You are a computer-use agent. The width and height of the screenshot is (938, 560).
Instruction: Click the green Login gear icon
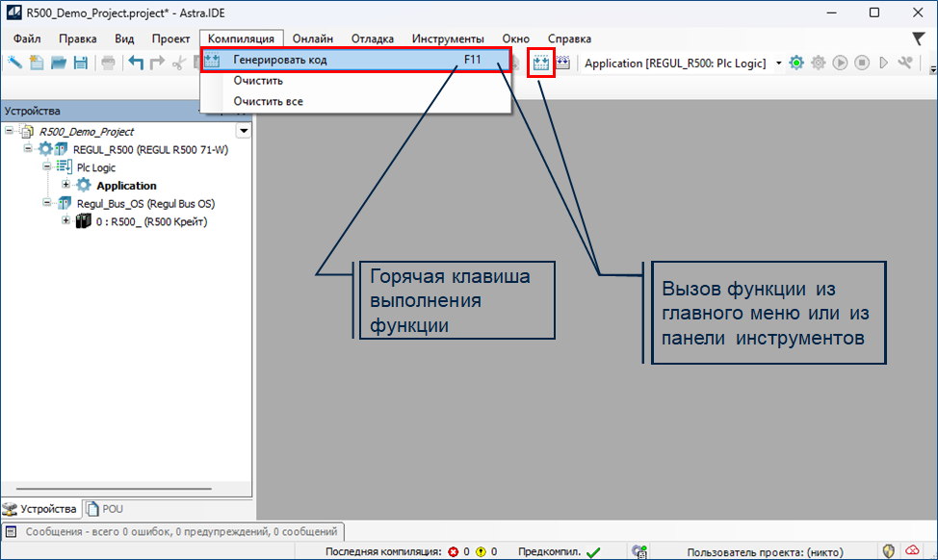(796, 63)
